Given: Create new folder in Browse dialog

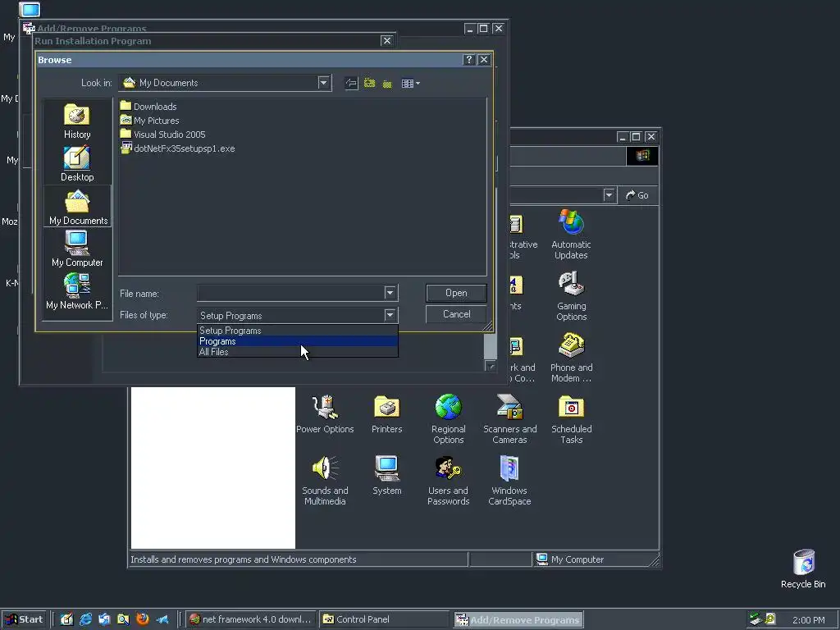Looking at the screenshot, I should pyautogui.click(x=387, y=83).
